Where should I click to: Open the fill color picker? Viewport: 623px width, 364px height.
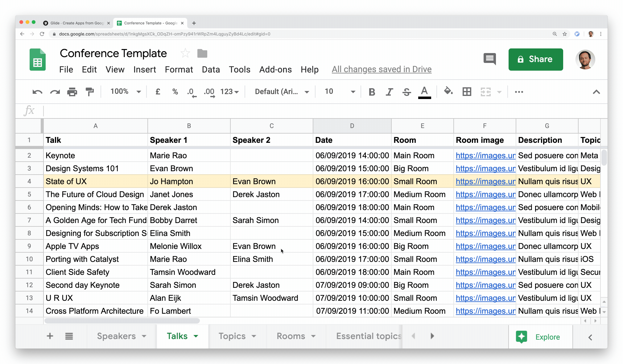click(x=448, y=91)
